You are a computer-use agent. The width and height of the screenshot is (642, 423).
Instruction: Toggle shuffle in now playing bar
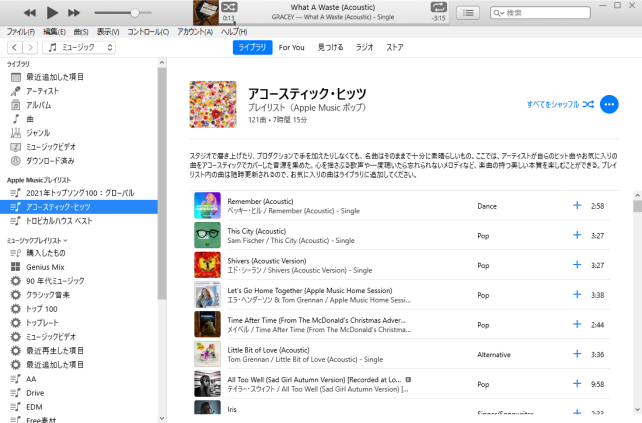click(x=229, y=7)
